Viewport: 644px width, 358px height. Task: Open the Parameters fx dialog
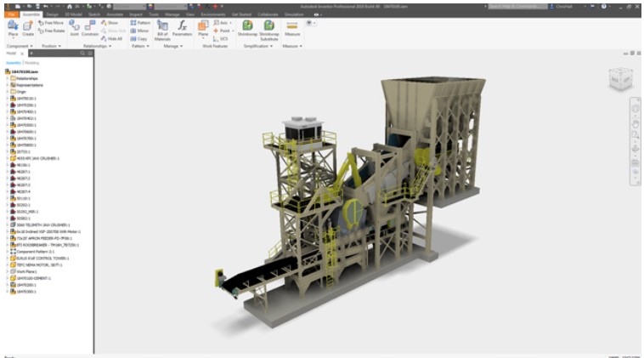[182, 29]
